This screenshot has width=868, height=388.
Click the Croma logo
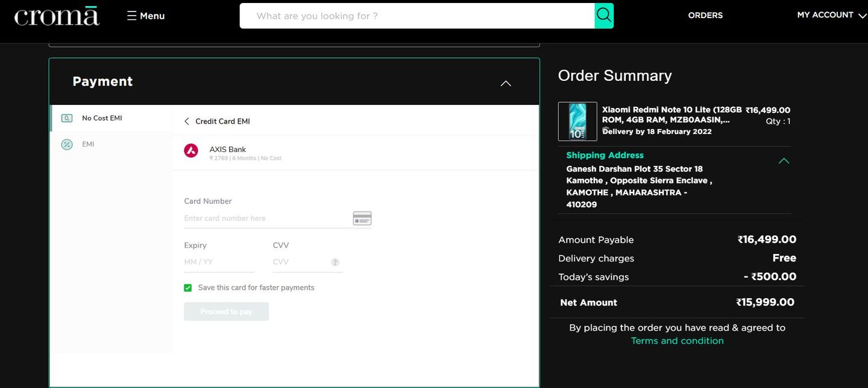(57, 16)
